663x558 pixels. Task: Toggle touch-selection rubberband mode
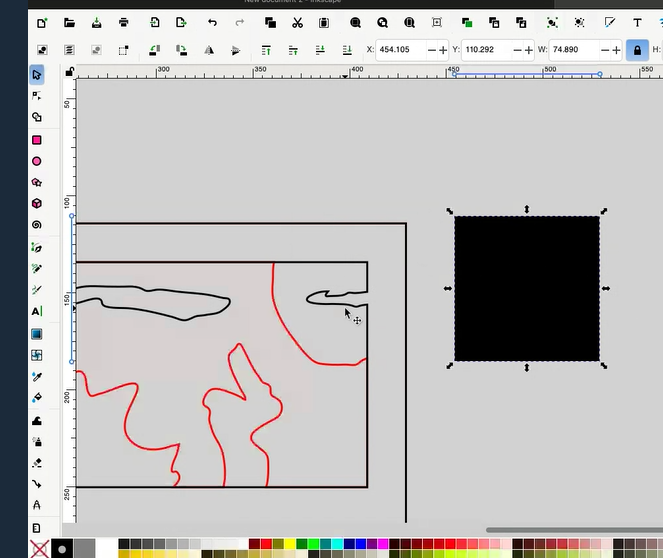tap(123, 50)
